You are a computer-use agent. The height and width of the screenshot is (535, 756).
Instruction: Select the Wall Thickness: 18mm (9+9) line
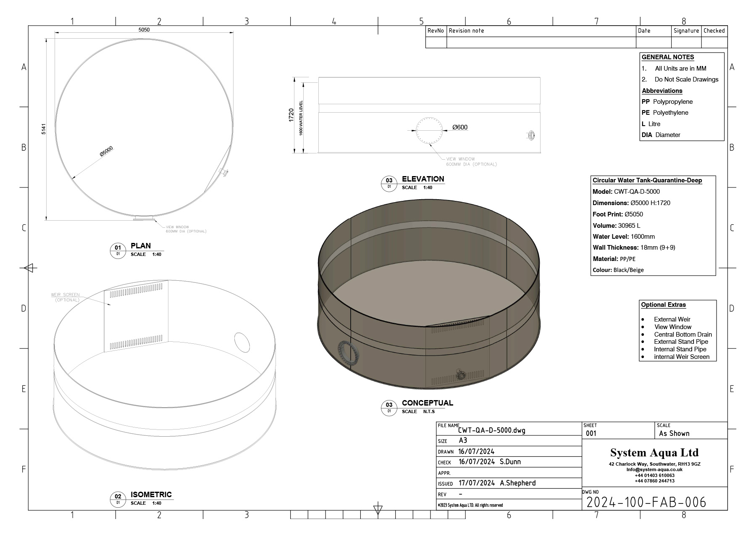[x=634, y=248]
